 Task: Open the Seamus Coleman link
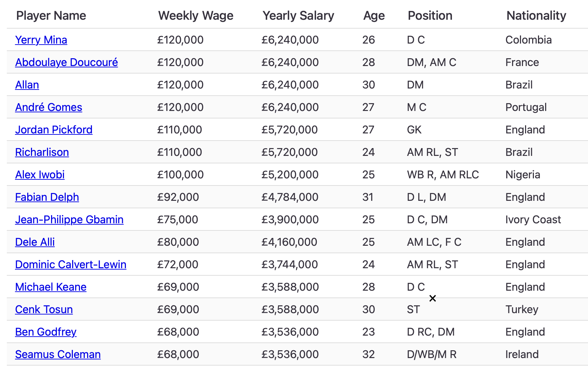pyautogui.click(x=58, y=354)
